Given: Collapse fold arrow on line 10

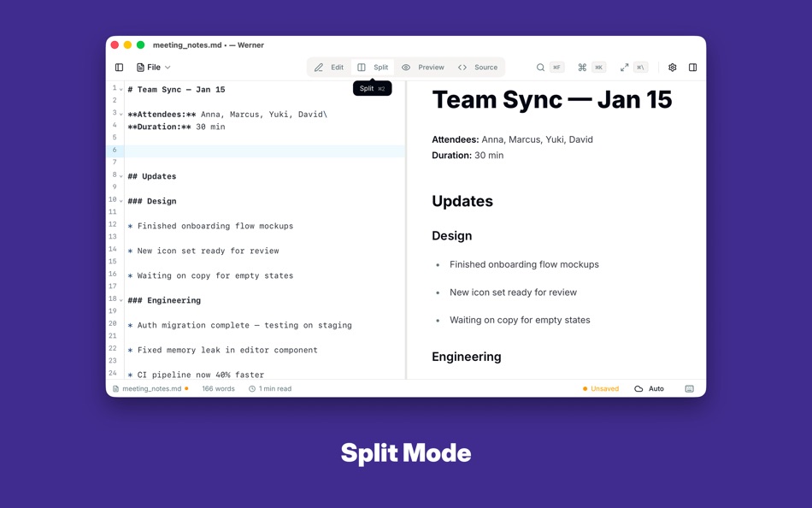Looking at the screenshot, I should coord(121,201).
